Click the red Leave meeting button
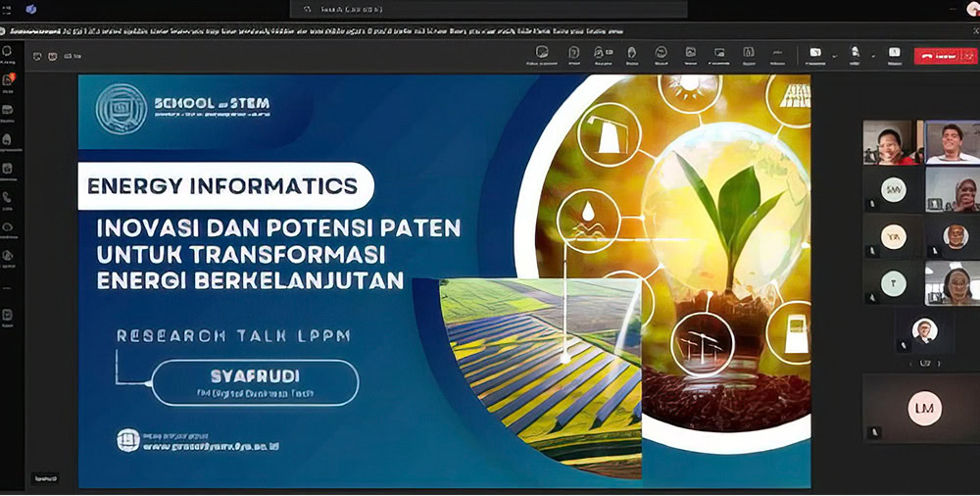The height and width of the screenshot is (496, 980). click(935, 56)
